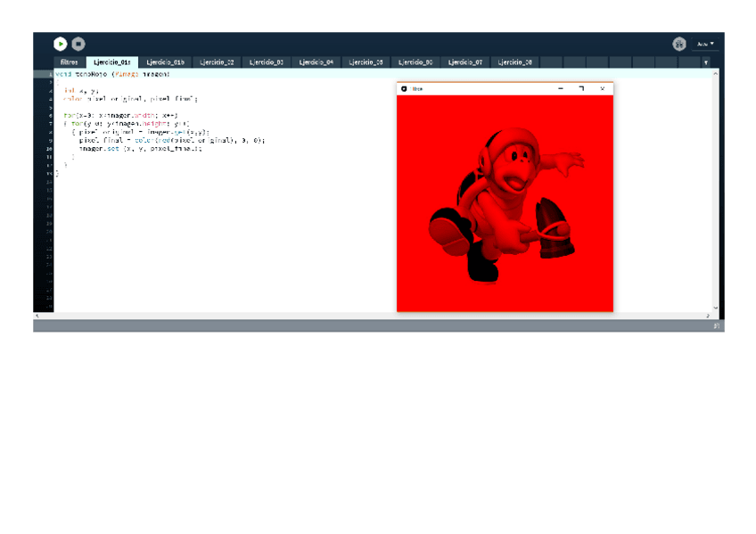The width and height of the screenshot is (756, 534).
Task: Open the Java mode dropdown
Action: pos(705,44)
